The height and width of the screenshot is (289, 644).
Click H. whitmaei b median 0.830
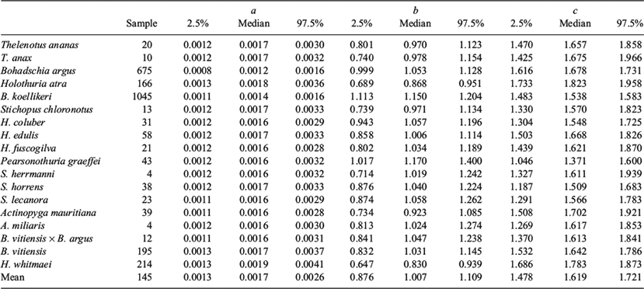tap(416, 265)
